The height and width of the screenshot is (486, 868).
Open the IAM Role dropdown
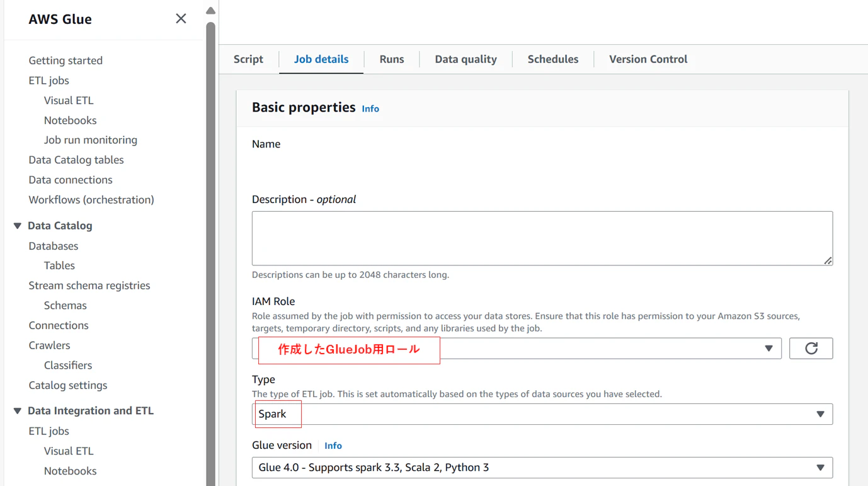click(x=517, y=349)
